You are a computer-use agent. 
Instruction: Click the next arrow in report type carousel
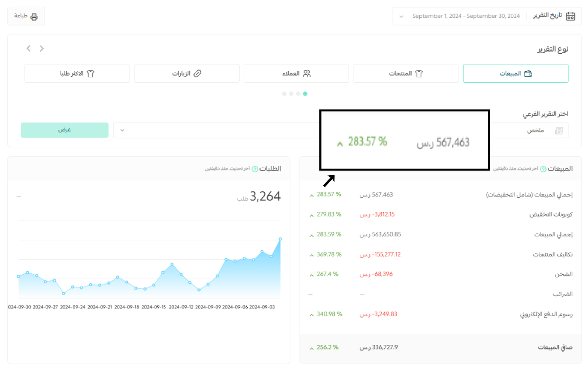coord(42,49)
